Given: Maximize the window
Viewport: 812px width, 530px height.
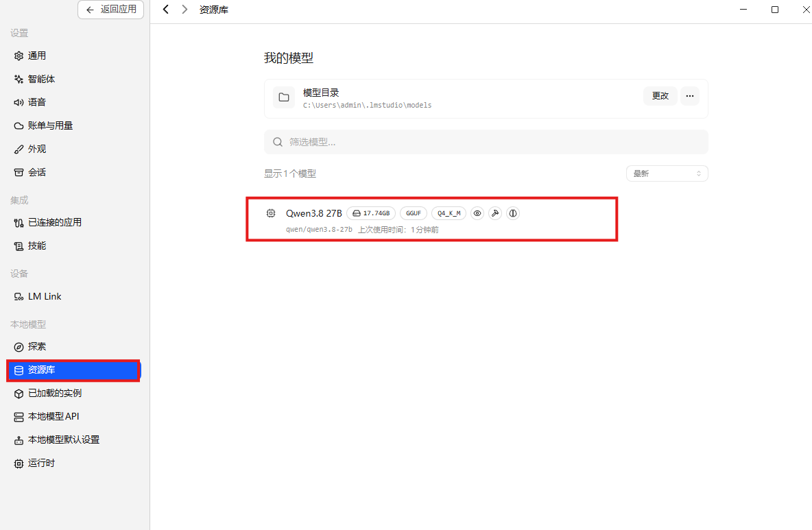Looking at the screenshot, I should pos(775,10).
